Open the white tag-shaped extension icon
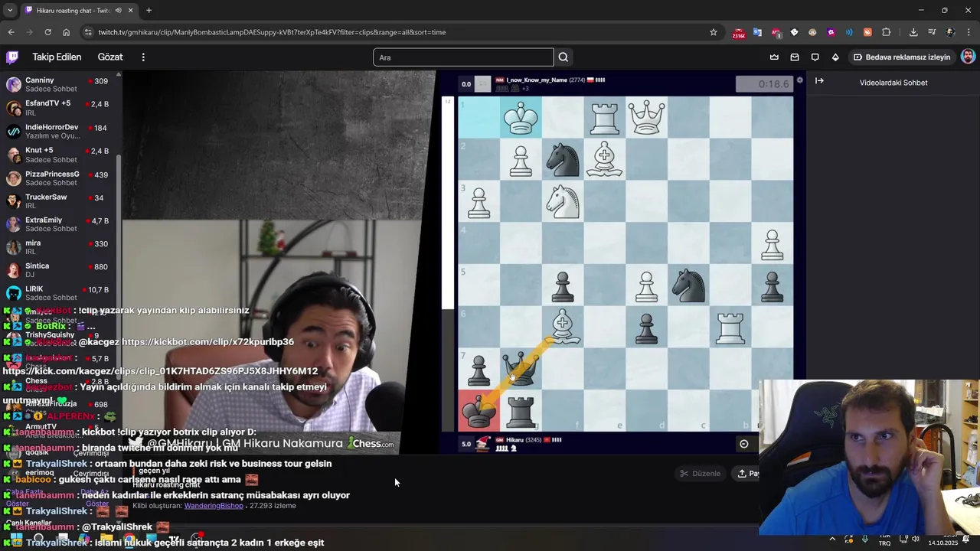This screenshot has height=551, width=980. coord(794,32)
